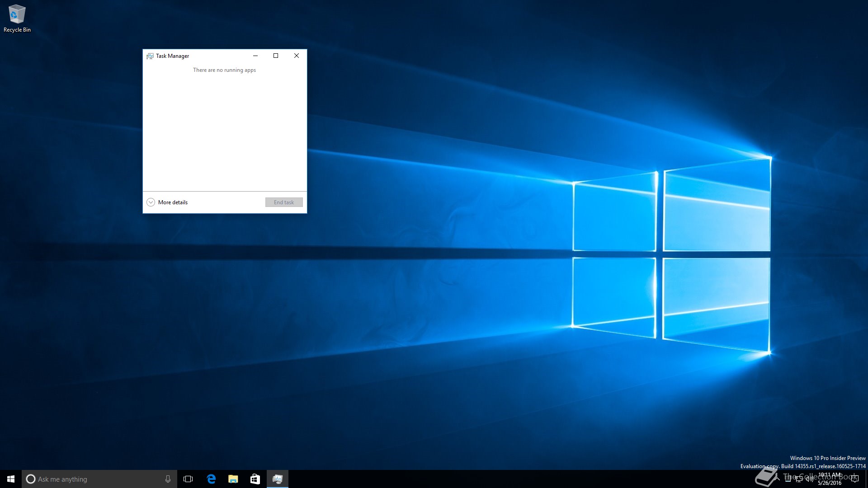Maximize the Task Manager window
Viewport: 868px width, 488px height.
pyautogui.click(x=276, y=56)
